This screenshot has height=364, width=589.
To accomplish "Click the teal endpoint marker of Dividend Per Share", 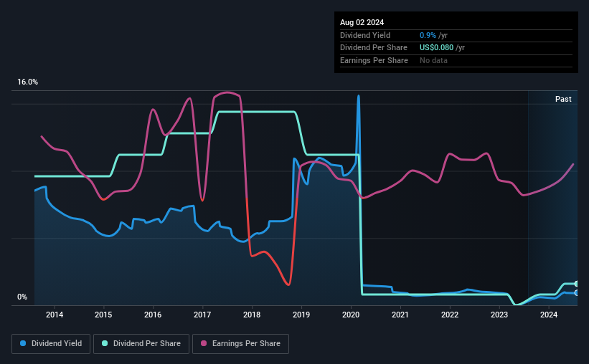I will tap(577, 284).
